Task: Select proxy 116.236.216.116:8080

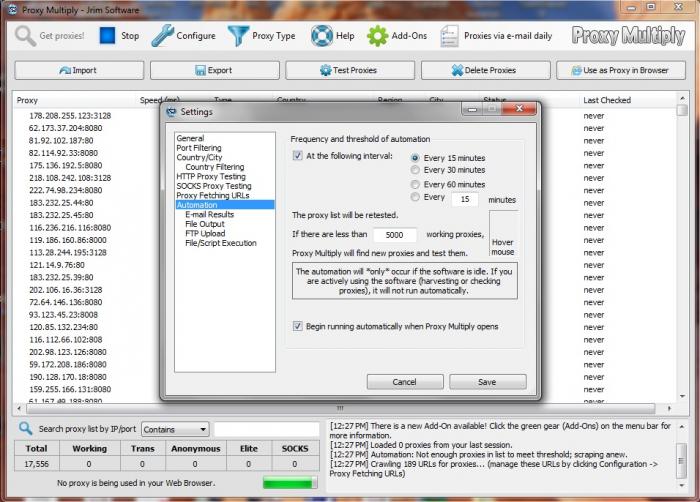Action: (70, 228)
